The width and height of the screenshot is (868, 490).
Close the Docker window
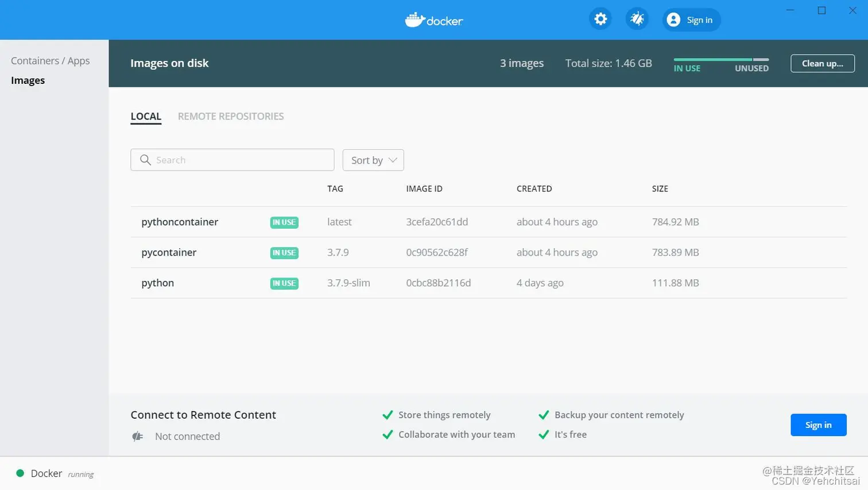click(x=852, y=10)
